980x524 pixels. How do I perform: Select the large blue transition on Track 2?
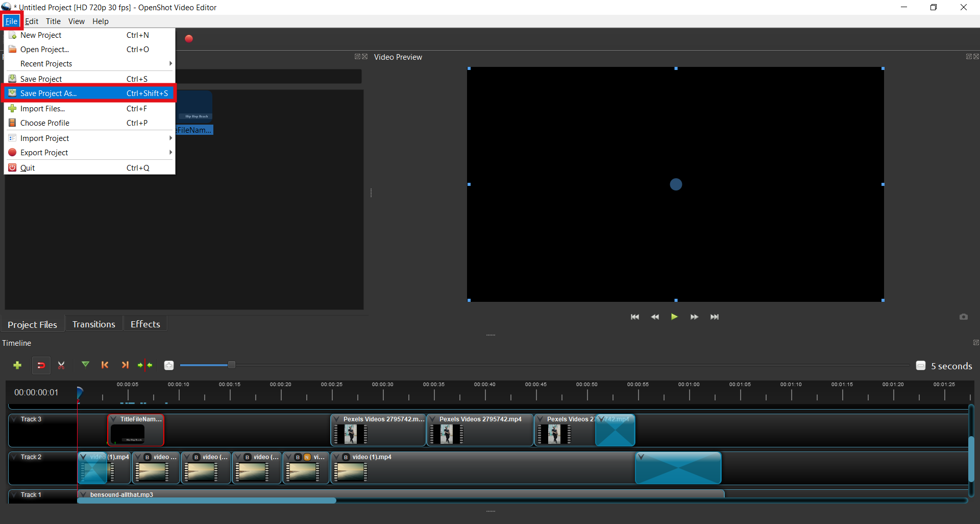coord(678,468)
